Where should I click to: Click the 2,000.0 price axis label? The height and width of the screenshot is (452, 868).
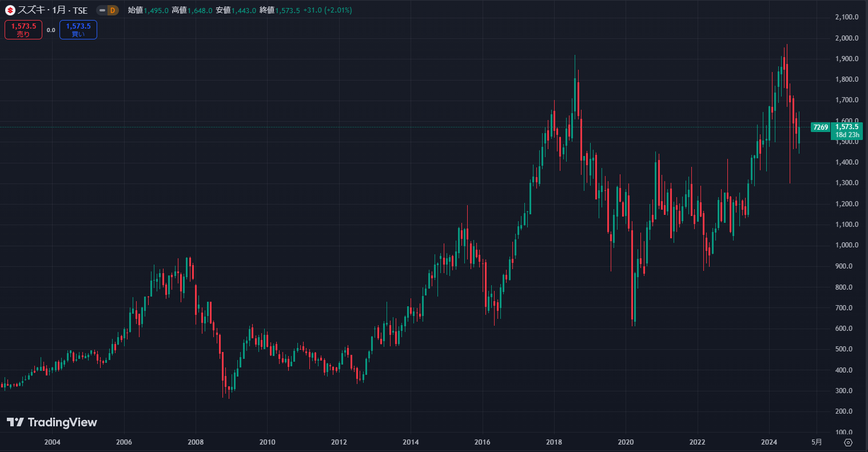pos(847,38)
